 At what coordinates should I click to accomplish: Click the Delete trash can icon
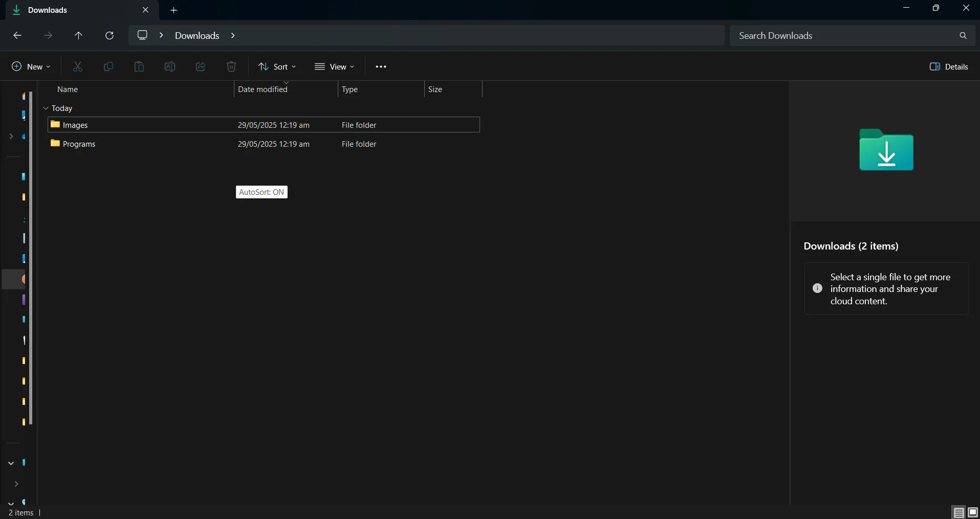click(231, 66)
